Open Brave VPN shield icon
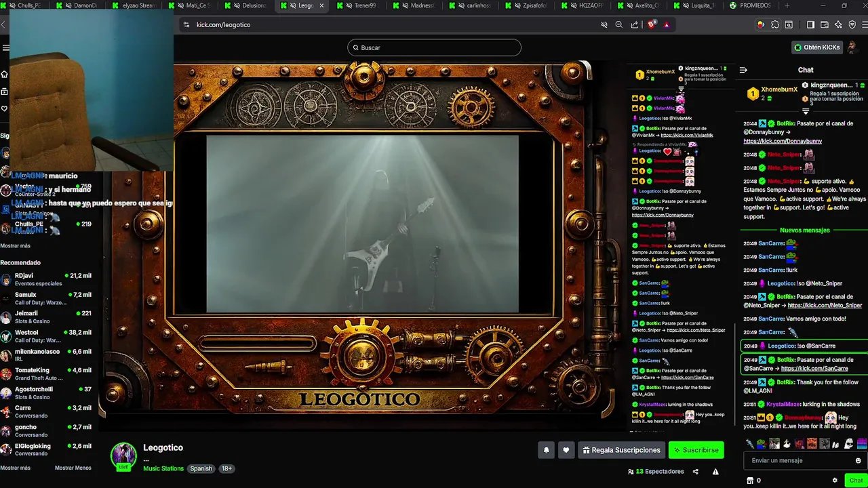Viewport: 868px width, 488px height. click(852, 24)
